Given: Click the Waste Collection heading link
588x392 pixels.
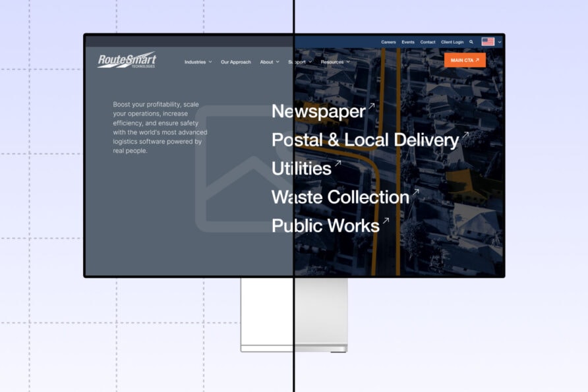Looking at the screenshot, I should click(x=339, y=197).
